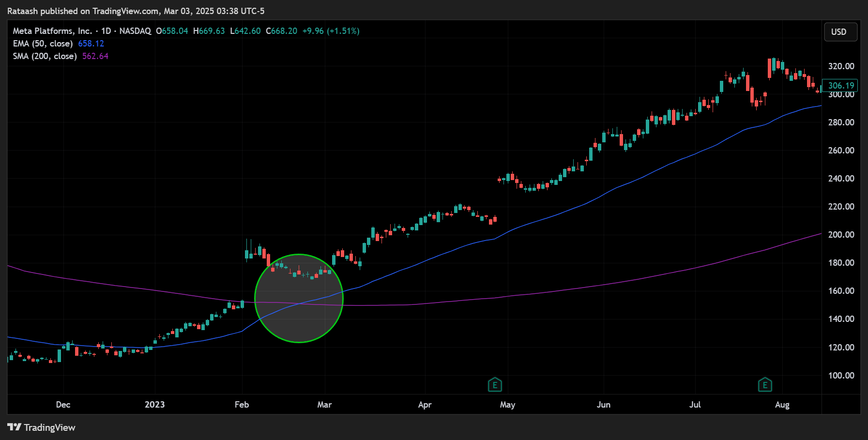Image resolution: width=868 pixels, height=440 pixels.
Task: Click the May label on time axis
Action: tap(507, 405)
